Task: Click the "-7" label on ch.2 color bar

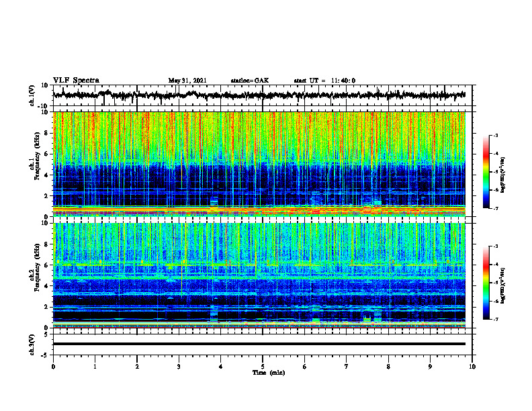Action: tap(495, 319)
